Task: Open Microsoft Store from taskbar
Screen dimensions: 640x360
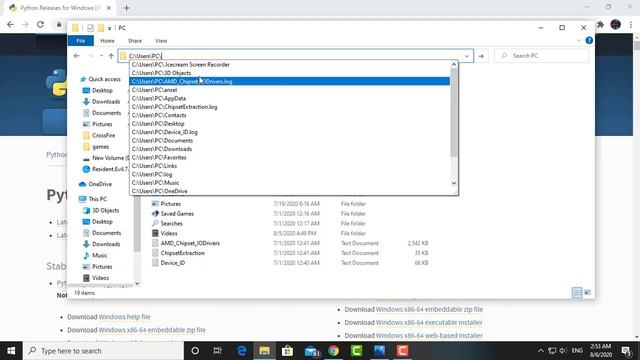Action: [x=287, y=351]
